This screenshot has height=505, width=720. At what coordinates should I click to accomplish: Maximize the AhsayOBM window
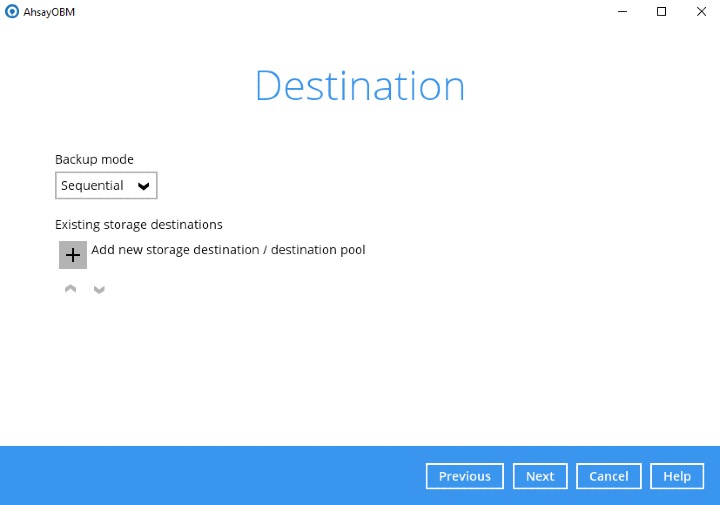tap(661, 12)
